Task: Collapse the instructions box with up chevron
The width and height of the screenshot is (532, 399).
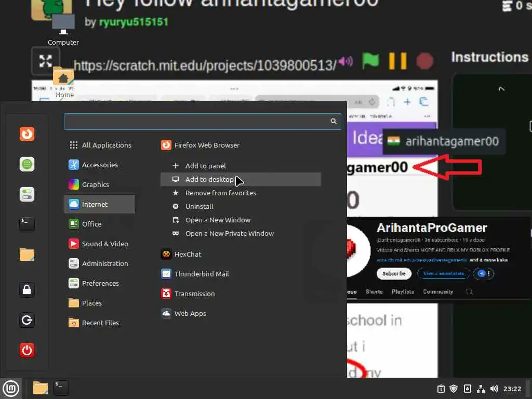Action: [x=501, y=89]
